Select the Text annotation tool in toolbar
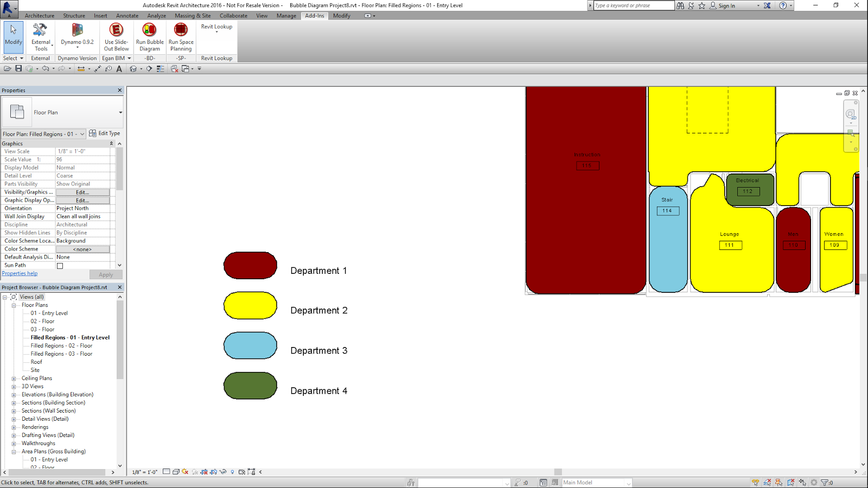The image size is (868, 488). (119, 69)
